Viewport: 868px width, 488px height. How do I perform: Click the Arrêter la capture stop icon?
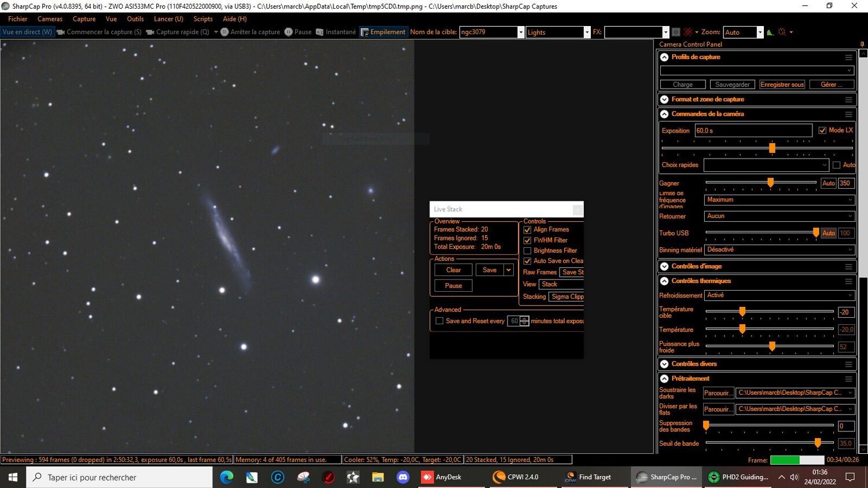226,32
